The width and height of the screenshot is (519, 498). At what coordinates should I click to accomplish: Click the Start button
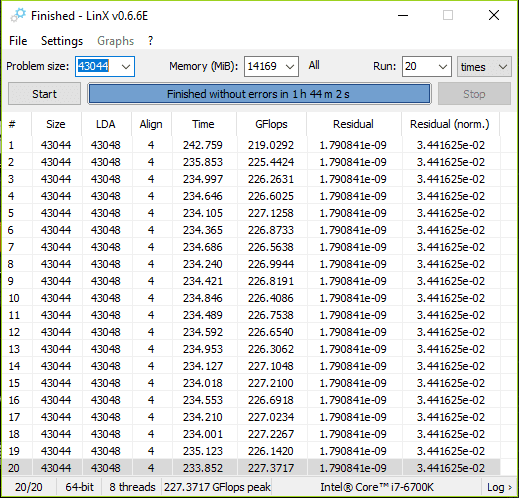[44, 94]
